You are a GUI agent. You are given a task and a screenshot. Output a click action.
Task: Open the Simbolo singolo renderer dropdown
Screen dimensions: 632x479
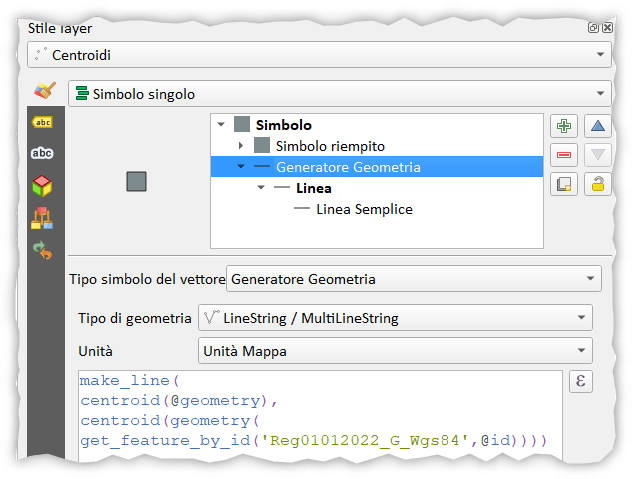click(x=340, y=94)
